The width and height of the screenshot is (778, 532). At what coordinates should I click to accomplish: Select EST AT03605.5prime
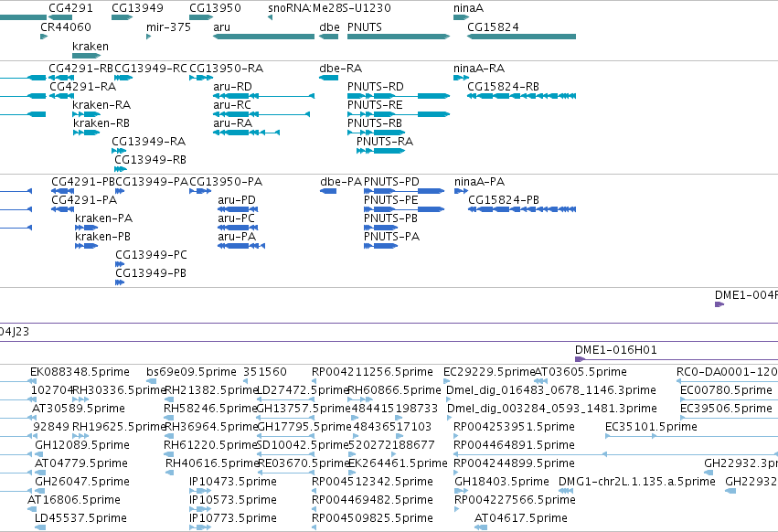(541, 381)
